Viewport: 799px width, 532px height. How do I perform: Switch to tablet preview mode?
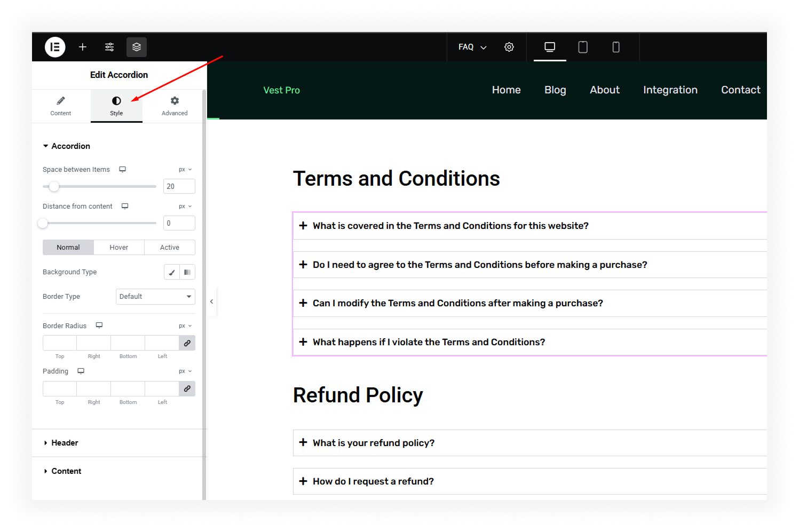(583, 47)
